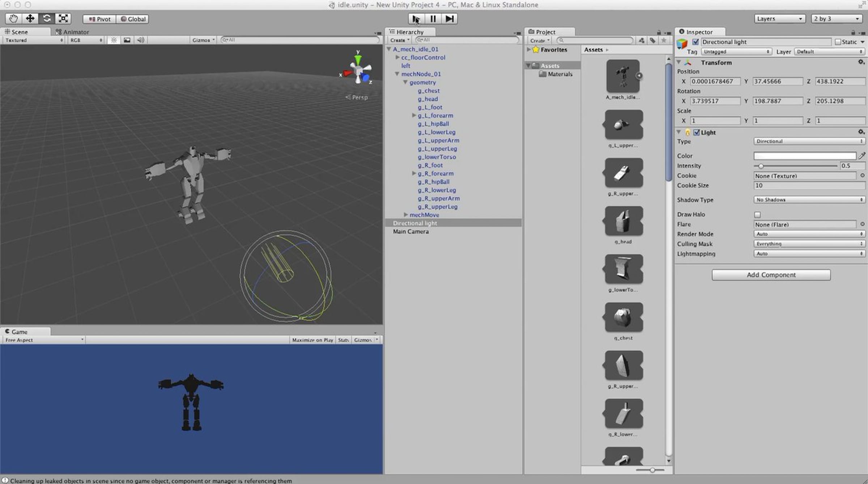
Task: Click the Intensity slider
Action: [796, 166]
